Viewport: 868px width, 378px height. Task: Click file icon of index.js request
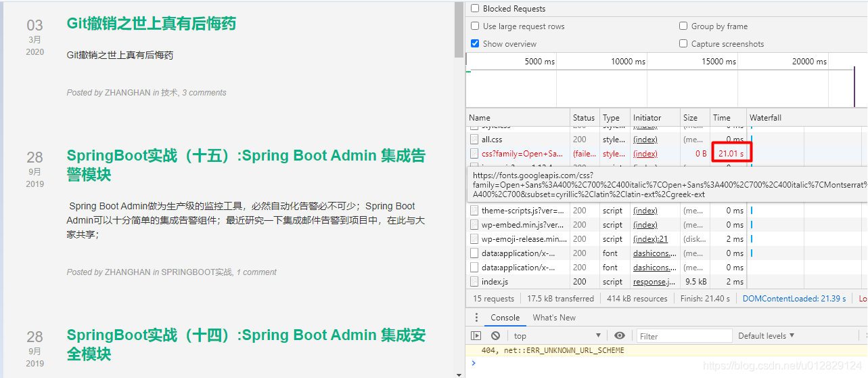(x=474, y=282)
